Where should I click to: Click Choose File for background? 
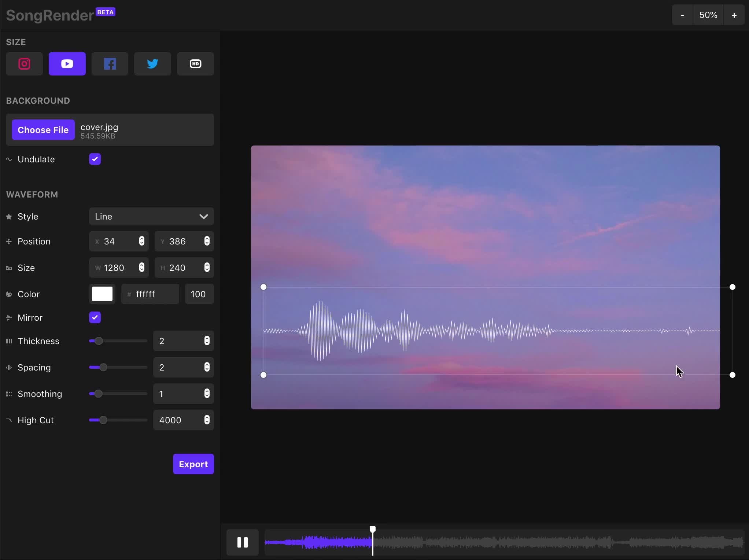click(43, 130)
